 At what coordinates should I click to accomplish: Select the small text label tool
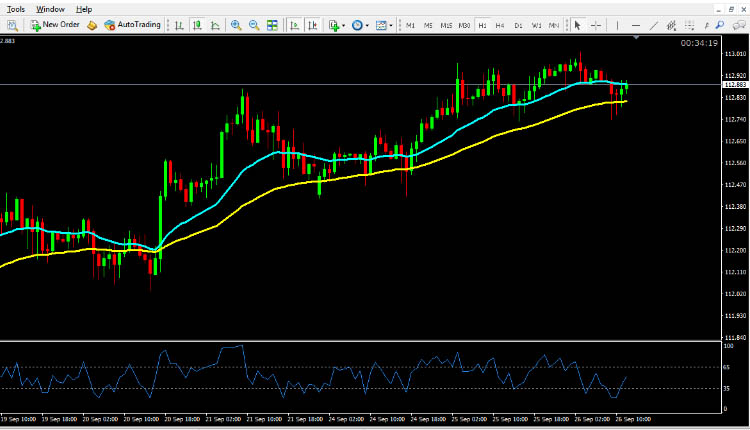coord(706,25)
